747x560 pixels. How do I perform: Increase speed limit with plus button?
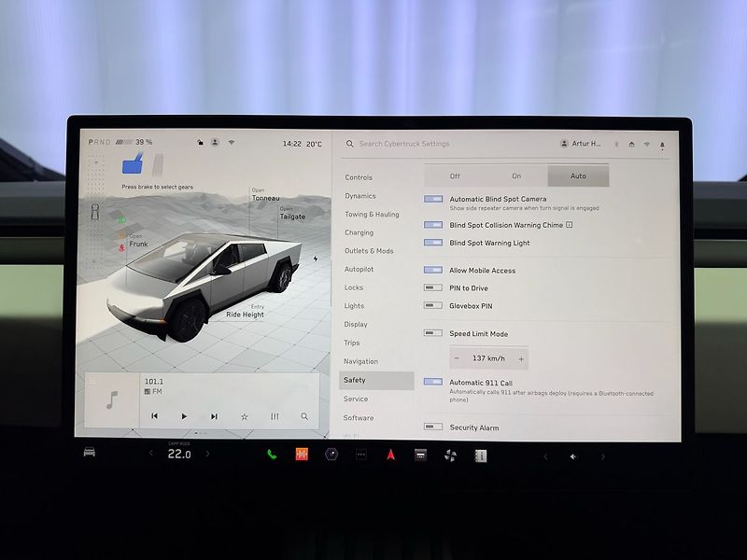(521, 359)
